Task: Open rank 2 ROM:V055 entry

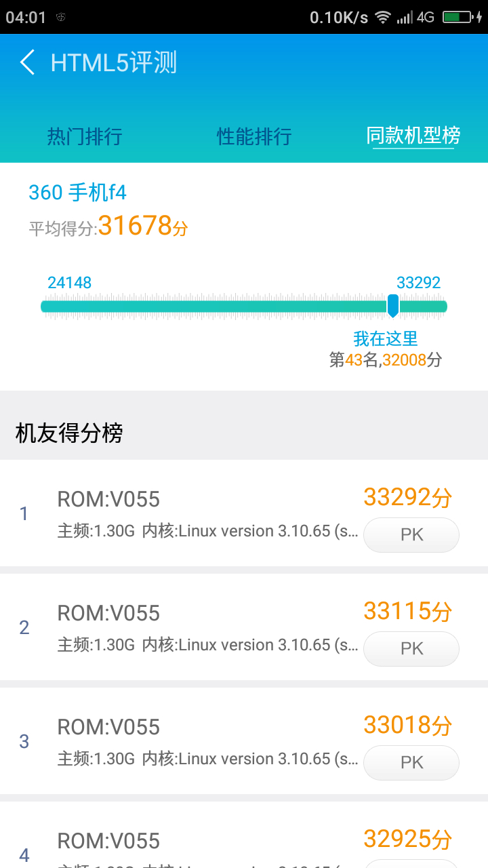Action: [203, 627]
